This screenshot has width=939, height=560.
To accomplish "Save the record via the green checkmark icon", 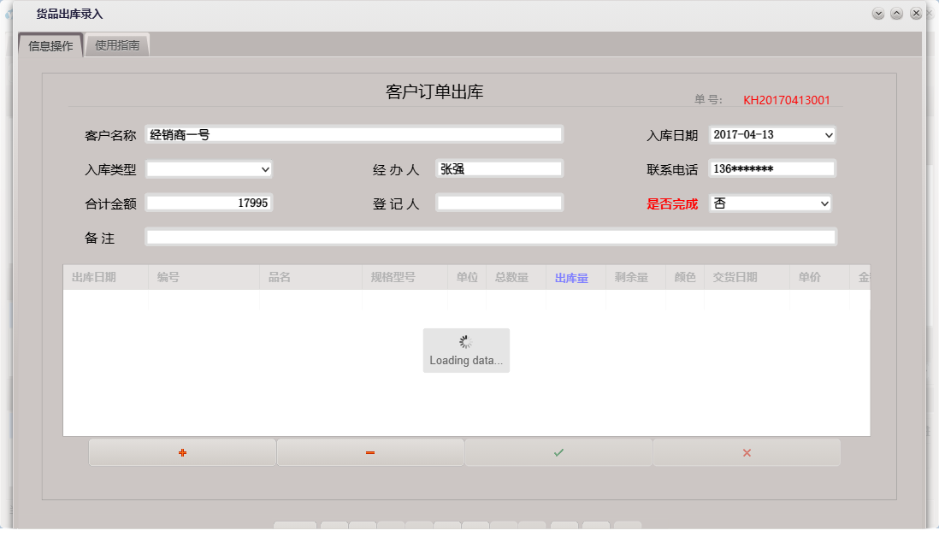I will [558, 452].
